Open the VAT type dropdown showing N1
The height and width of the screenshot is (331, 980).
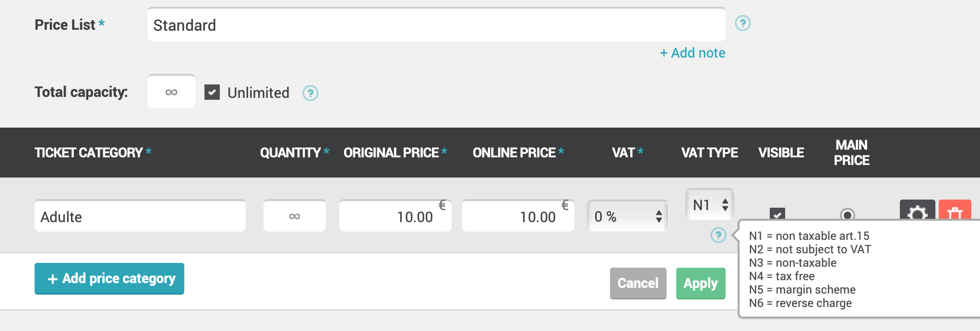tap(710, 205)
